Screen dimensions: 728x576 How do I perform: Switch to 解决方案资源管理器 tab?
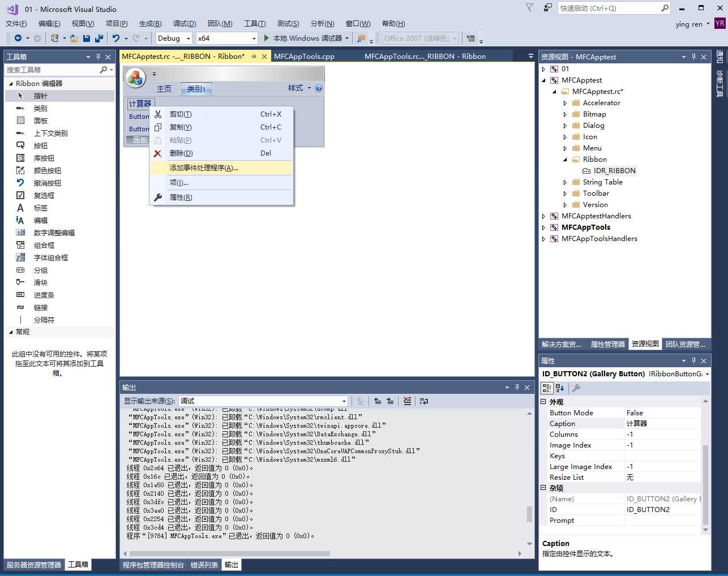tap(562, 344)
